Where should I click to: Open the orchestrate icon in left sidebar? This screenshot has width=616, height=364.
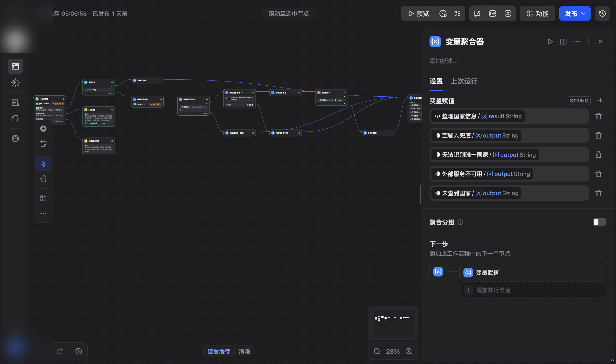(x=15, y=66)
